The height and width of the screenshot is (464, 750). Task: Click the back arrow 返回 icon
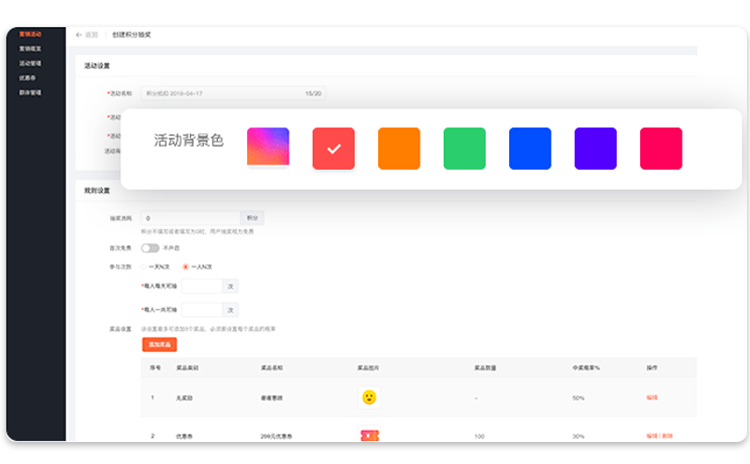79,35
